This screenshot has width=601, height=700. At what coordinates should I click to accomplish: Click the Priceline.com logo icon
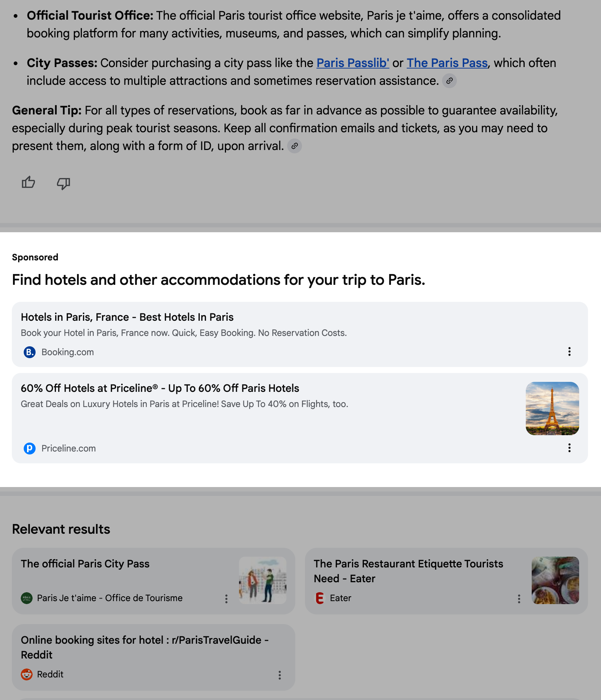click(x=29, y=449)
